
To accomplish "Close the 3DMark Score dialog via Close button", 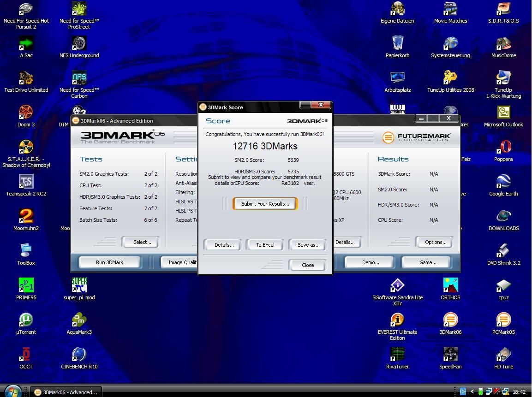I will click(308, 265).
